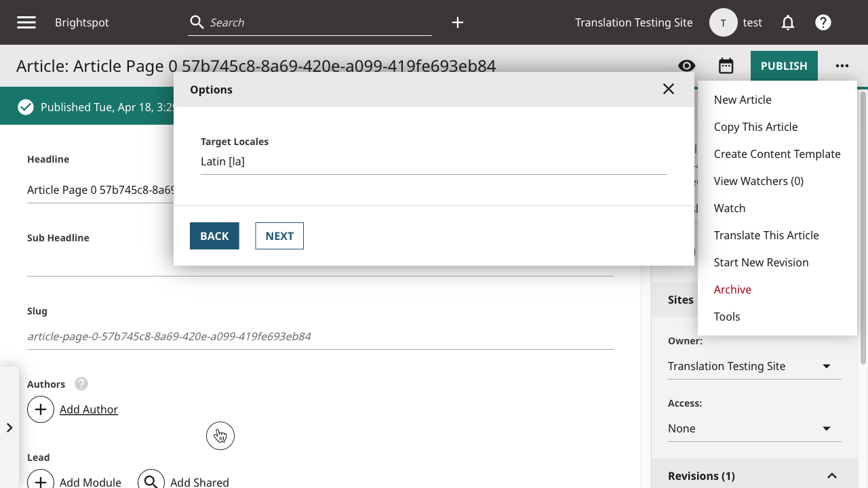Choose Copy This Article
Image resolution: width=868 pixels, height=488 pixels.
pyautogui.click(x=777, y=127)
